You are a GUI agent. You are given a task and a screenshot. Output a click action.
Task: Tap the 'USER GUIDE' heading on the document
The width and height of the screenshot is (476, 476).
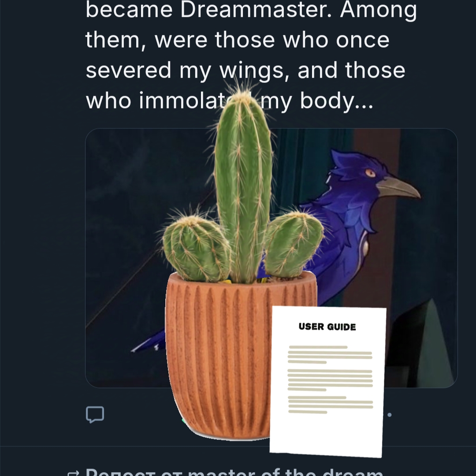tap(327, 327)
